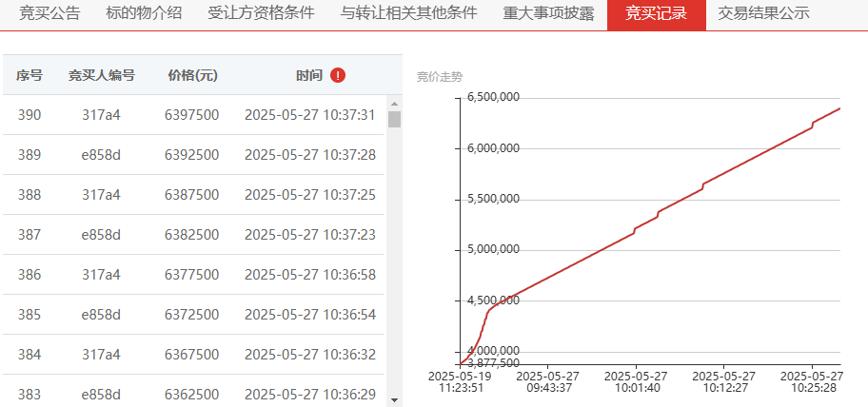Click the scrollbar up arrow
868x407 pixels.
click(x=394, y=104)
